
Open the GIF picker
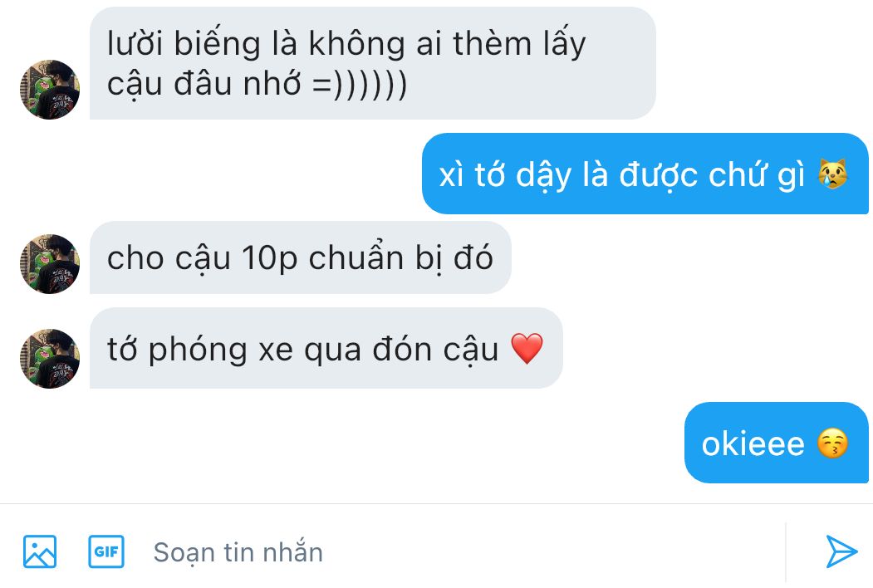(x=106, y=551)
